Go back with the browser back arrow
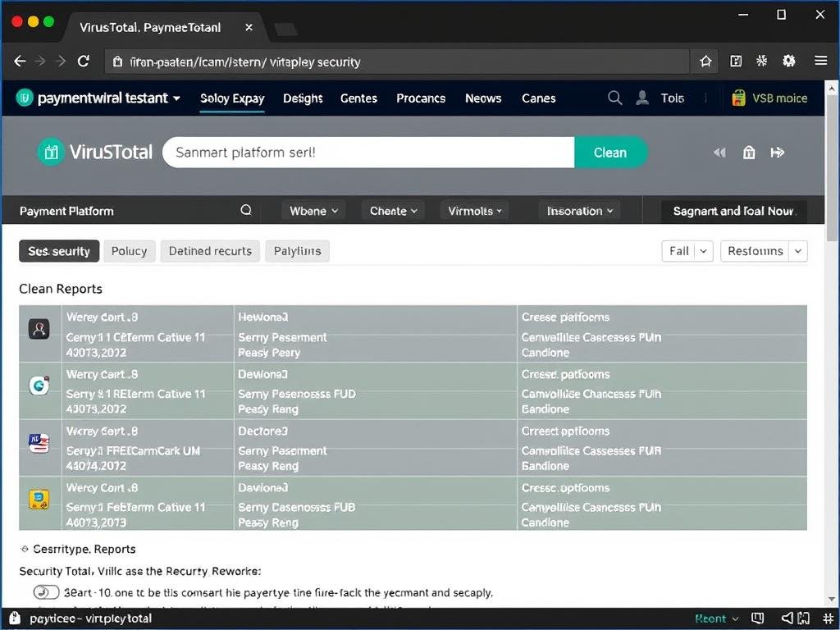This screenshot has height=630, width=840. (20, 62)
